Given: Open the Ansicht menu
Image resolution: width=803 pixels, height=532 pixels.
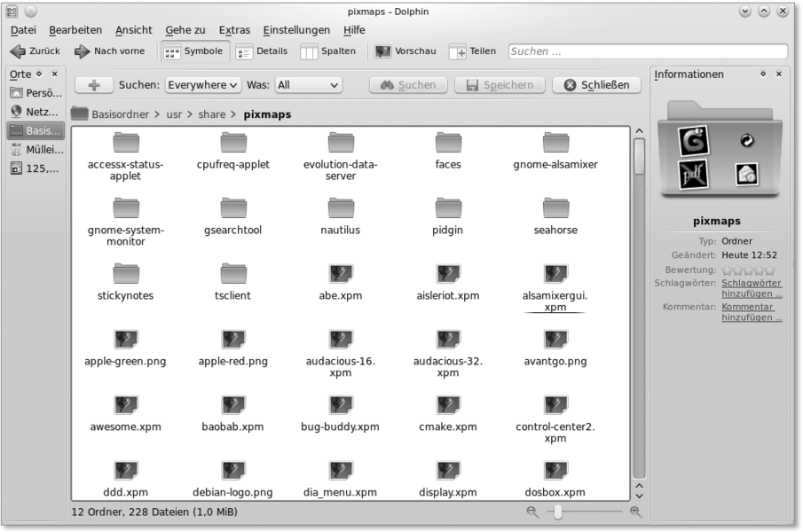Looking at the screenshot, I should coord(133,30).
